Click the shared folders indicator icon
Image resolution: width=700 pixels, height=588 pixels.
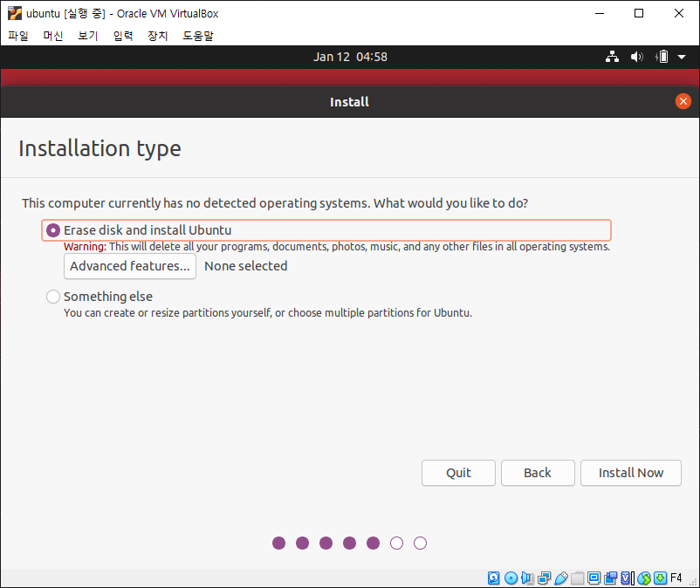coord(577,578)
